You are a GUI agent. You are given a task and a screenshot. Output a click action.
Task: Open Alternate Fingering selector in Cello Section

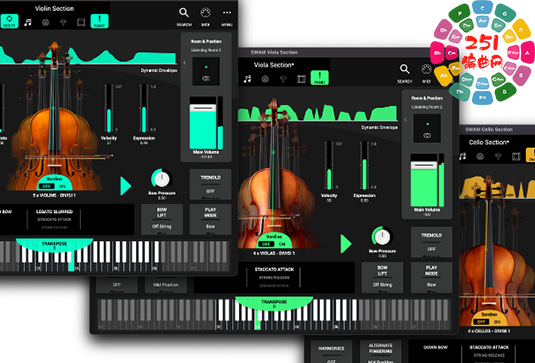(380, 351)
